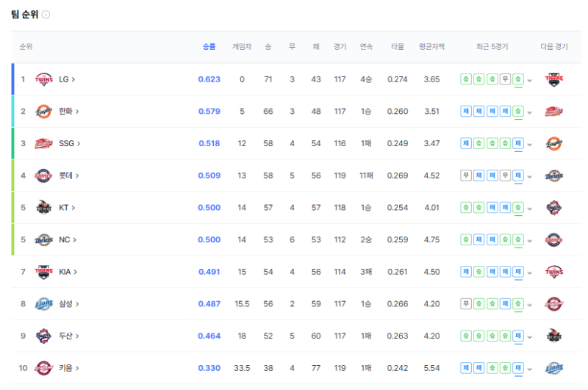Image resolution: width=588 pixels, height=390 pixels.
Task: Expand KT's recent 5 games chevron
Action: point(529,209)
